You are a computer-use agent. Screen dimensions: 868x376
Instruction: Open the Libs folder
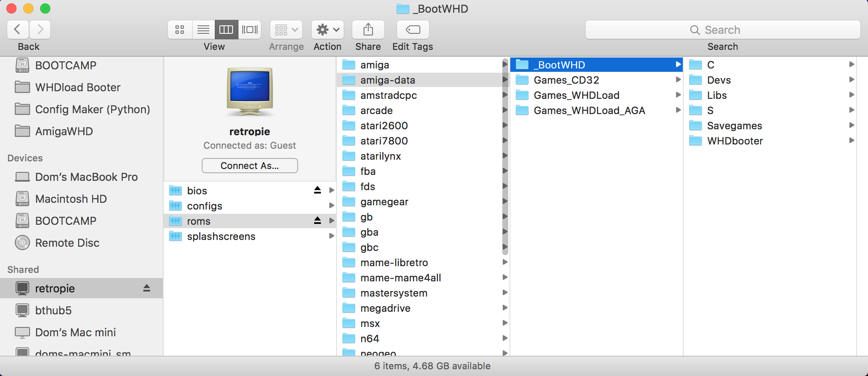770,95
